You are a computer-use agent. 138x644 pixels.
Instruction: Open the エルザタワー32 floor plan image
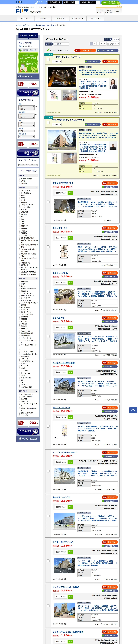pos(64,251)
